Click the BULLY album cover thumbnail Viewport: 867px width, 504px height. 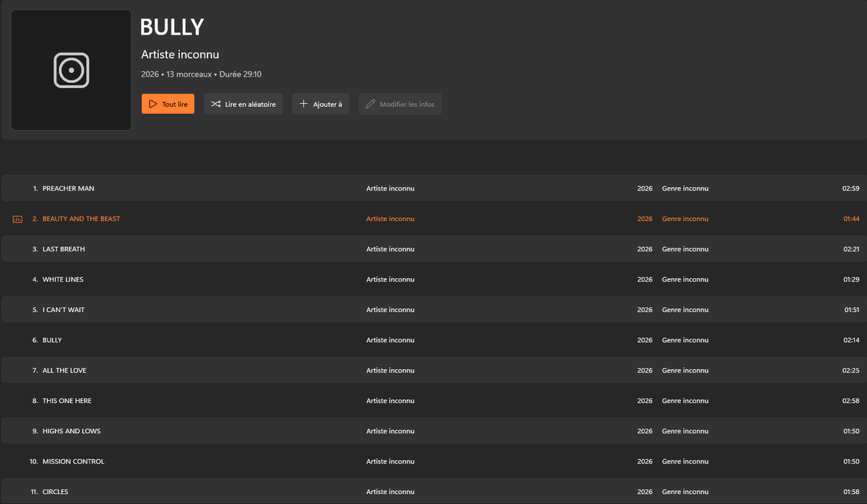click(x=71, y=70)
